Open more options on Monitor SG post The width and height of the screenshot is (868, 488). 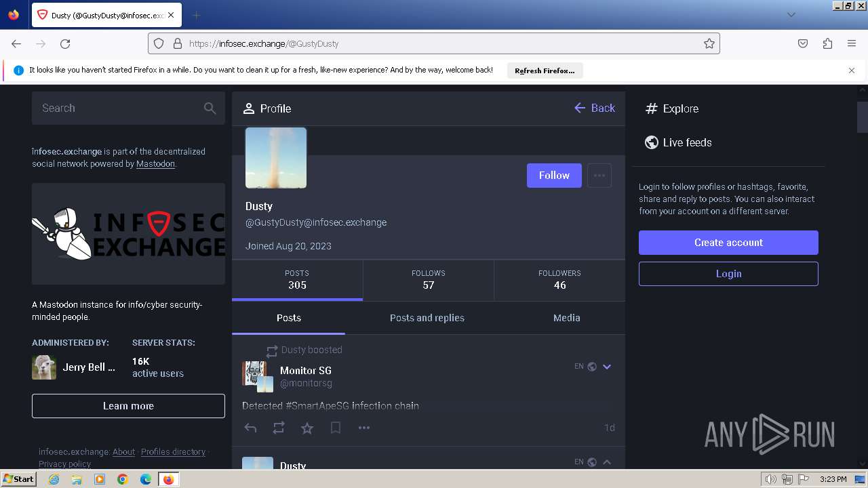click(x=364, y=428)
